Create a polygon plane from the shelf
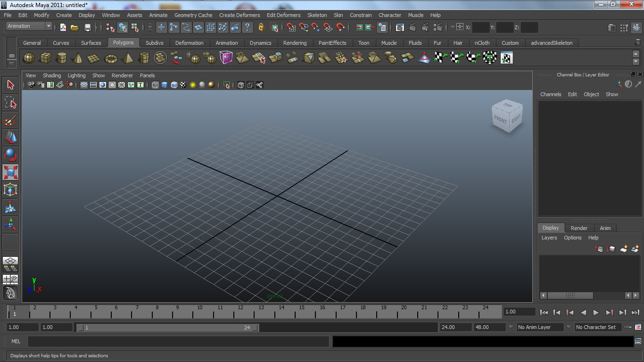This screenshot has width=644, height=362. (x=94, y=58)
